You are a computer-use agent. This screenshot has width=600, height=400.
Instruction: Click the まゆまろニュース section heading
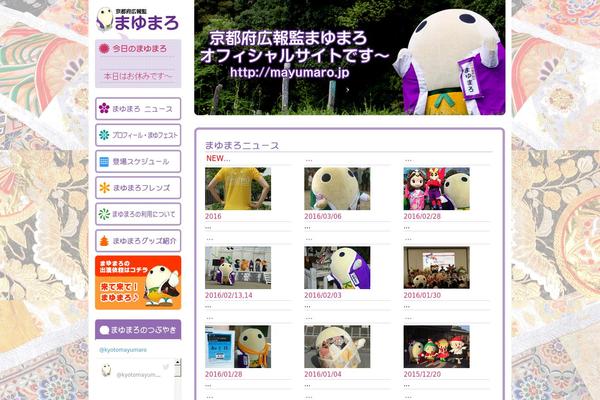[x=242, y=145]
